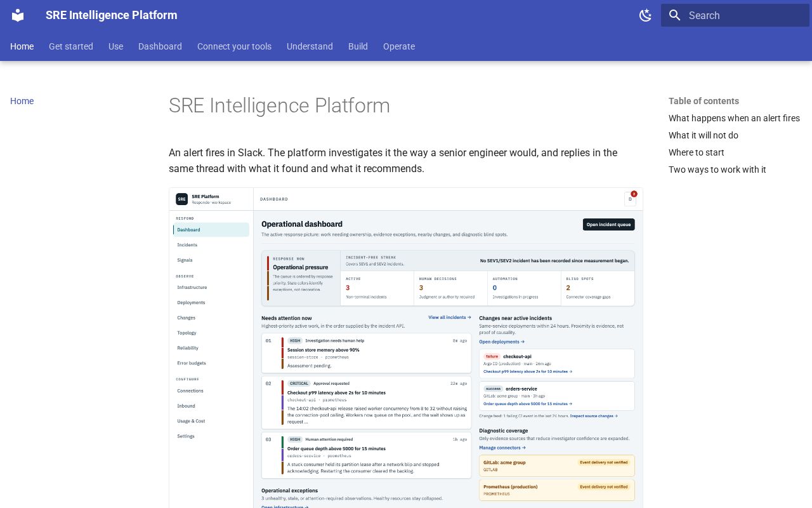
Task: Open Two ways to work with it section
Action: (717, 170)
